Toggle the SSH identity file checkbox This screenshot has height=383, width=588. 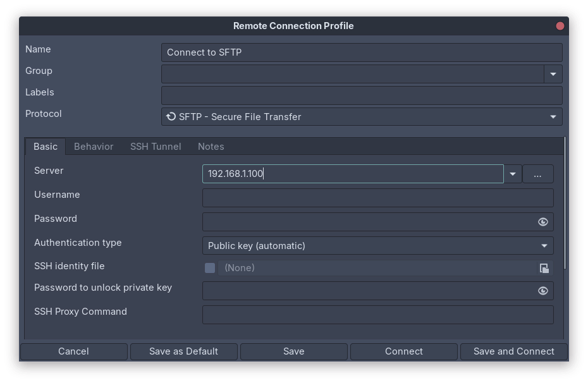209,268
